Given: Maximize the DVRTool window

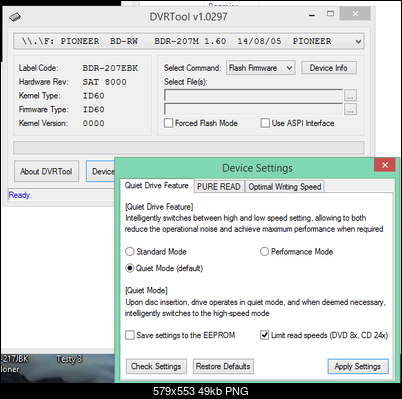Looking at the screenshot, I should 330,14.
